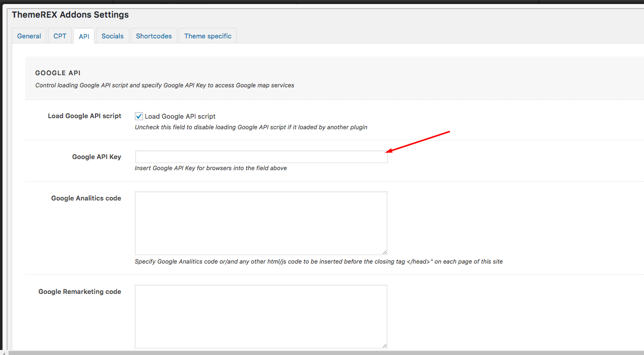The image size is (644, 355).
Task: Click the 'Google Remarketing code' field label
Action: [80, 291]
